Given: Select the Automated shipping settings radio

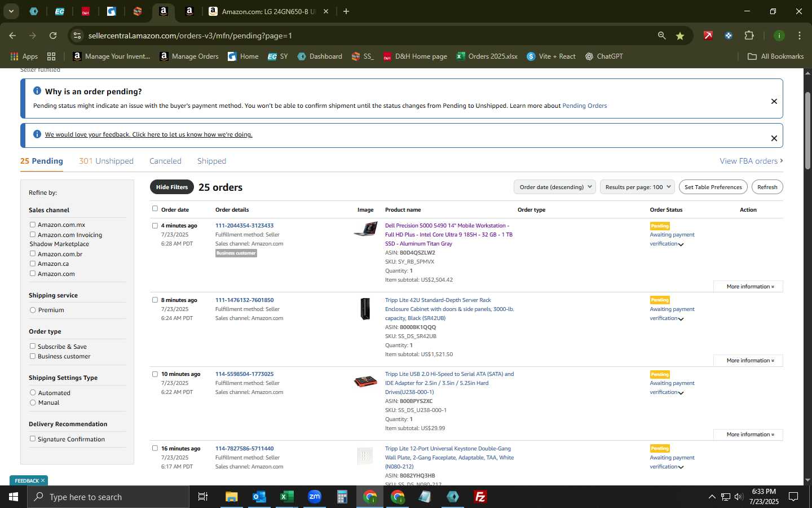Looking at the screenshot, I should (33, 393).
